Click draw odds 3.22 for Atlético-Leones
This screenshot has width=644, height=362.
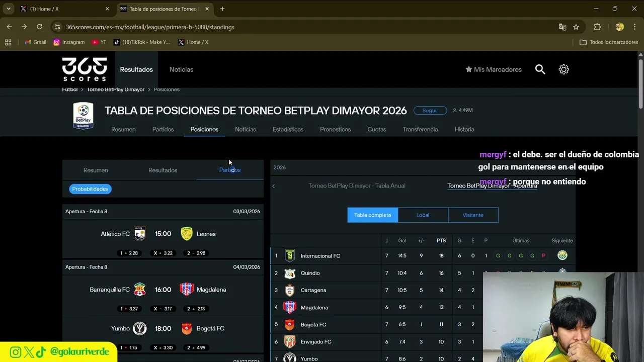(163, 253)
